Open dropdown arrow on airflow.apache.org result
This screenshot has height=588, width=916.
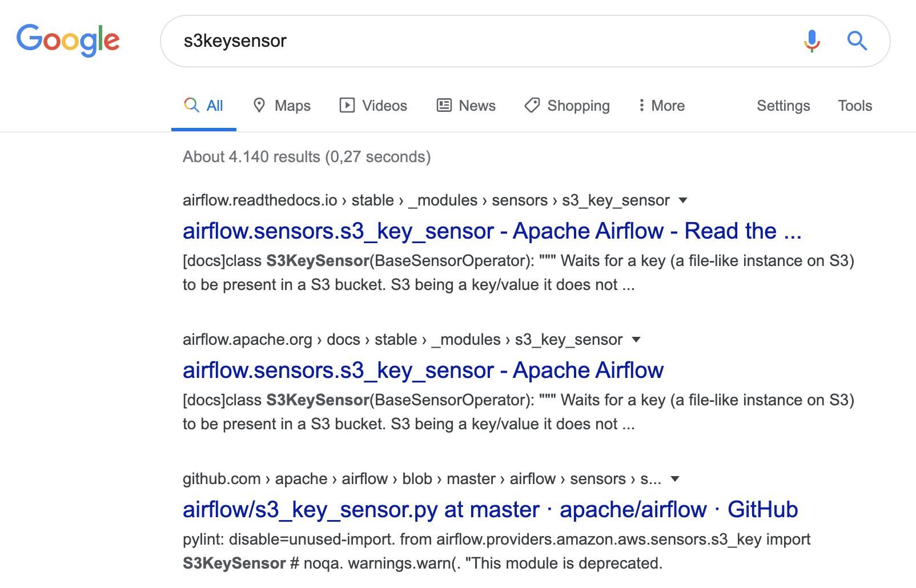pyautogui.click(x=636, y=340)
